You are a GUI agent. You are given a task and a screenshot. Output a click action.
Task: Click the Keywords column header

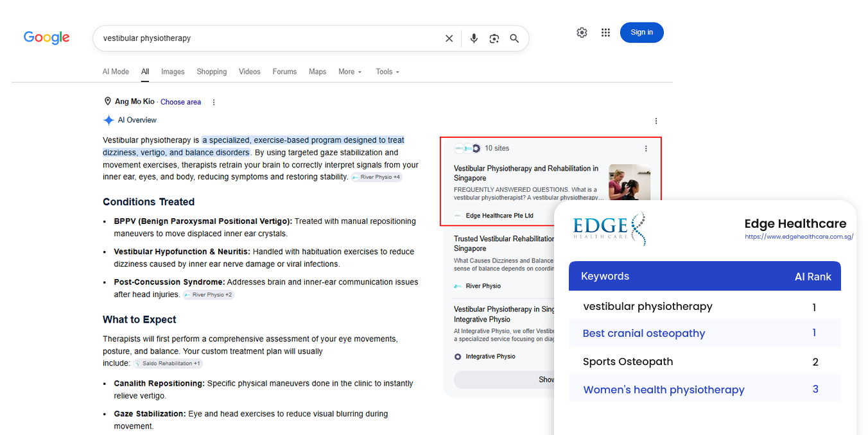(605, 277)
